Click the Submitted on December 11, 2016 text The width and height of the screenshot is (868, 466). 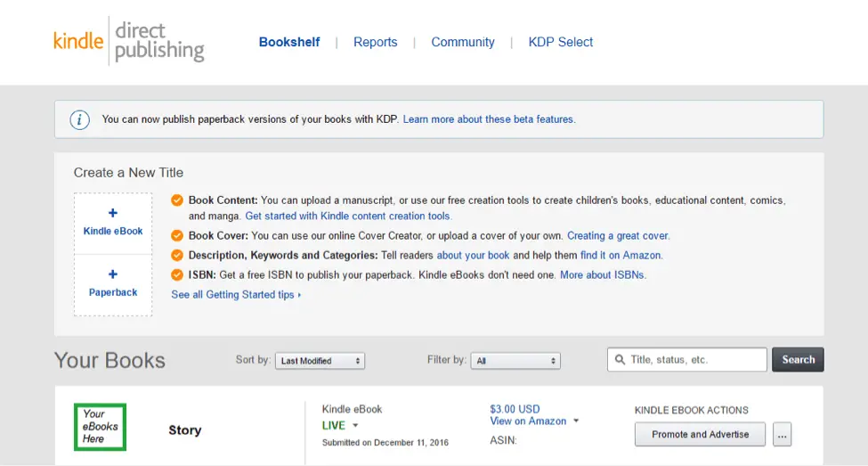point(385,443)
